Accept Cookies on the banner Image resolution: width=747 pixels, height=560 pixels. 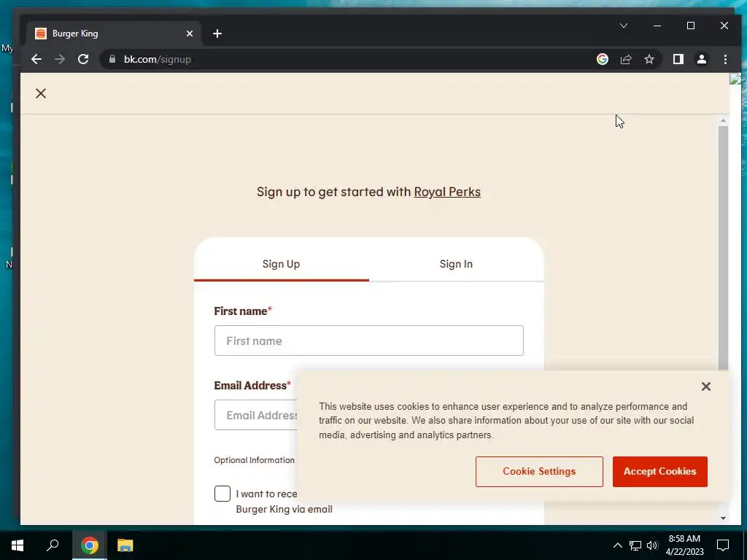coord(659,472)
